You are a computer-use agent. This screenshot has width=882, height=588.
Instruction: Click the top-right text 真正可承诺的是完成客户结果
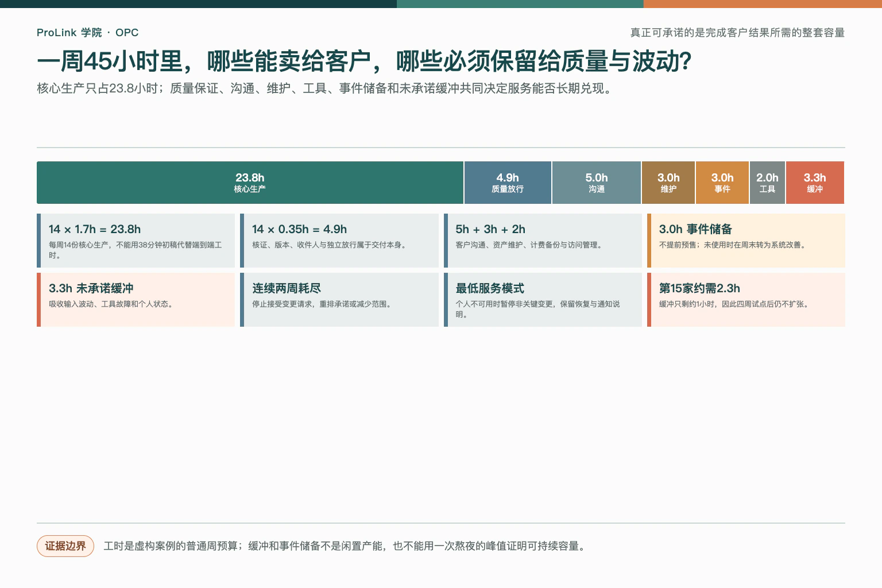coord(737,33)
